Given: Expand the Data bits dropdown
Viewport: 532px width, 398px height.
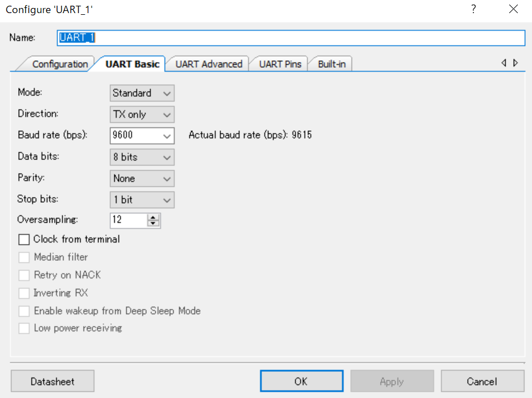Looking at the screenshot, I should click(142, 157).
